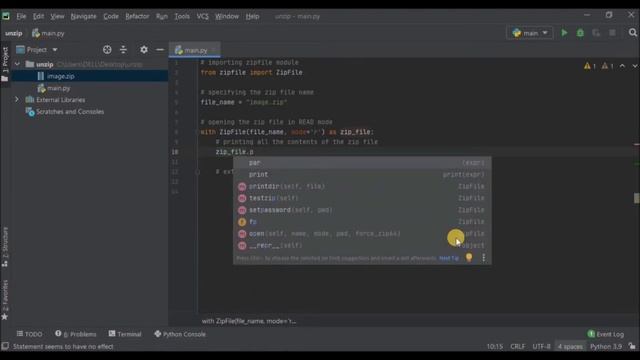Open the Event Log
Screen dimensions: 640x360
point(606,334)
